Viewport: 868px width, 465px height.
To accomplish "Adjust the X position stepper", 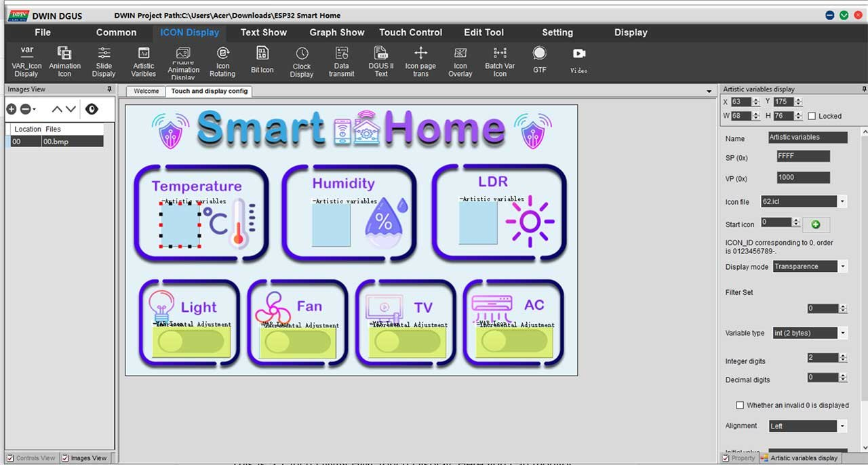I will [756, 102].
